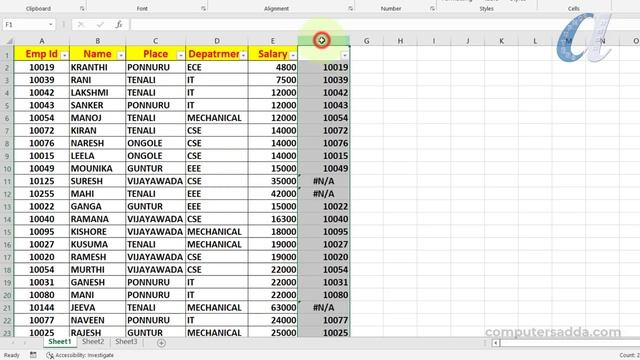Select column B header
The image size is (640, 360).
(x=98, y=41)
